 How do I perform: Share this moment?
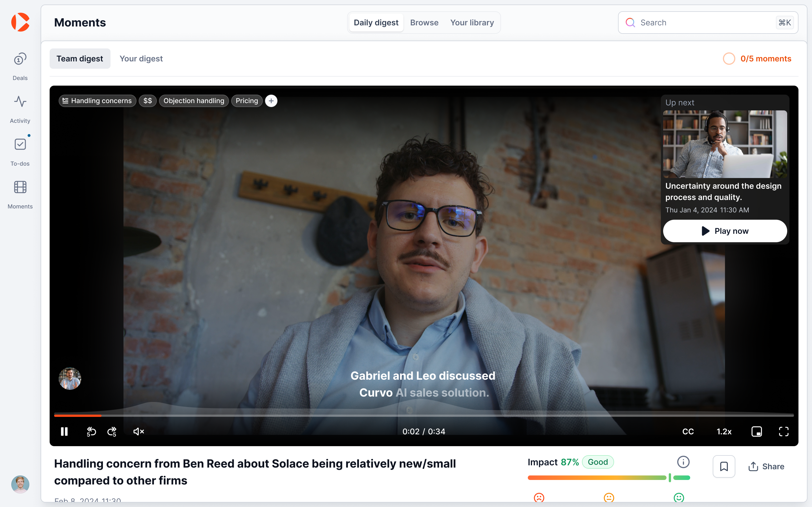tap(767, 466)
